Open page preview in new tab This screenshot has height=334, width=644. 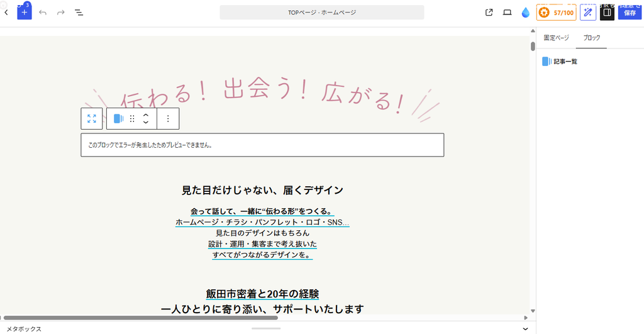(x=489, y=13)
